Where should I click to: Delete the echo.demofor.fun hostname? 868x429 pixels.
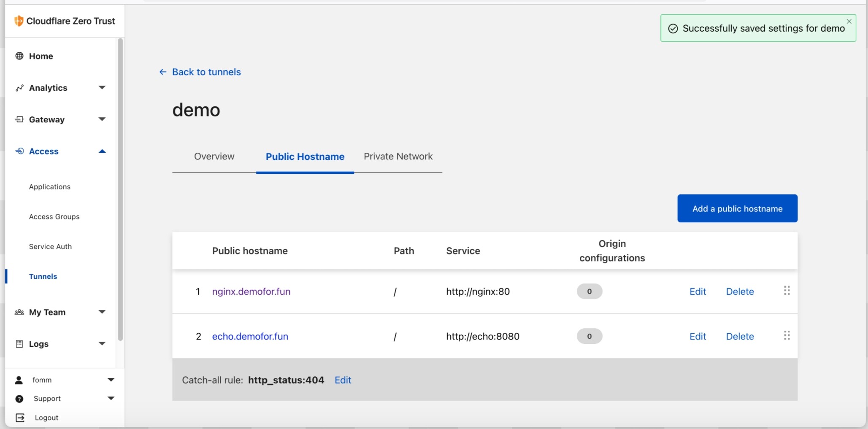tap(739, 336)
